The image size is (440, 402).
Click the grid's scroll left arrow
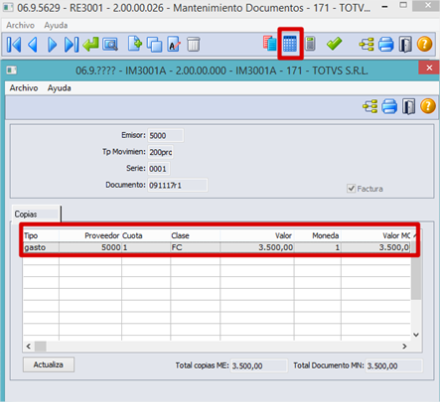pos(28,346)
